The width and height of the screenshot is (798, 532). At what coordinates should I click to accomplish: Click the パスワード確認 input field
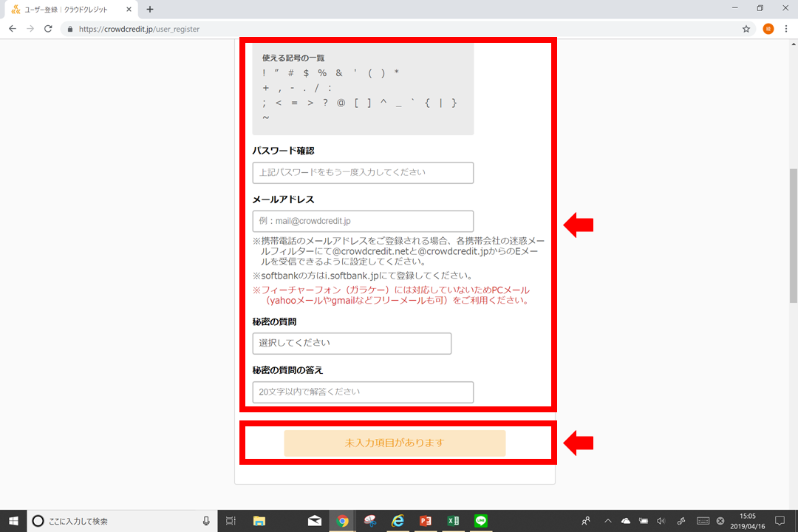coord(363,173)
